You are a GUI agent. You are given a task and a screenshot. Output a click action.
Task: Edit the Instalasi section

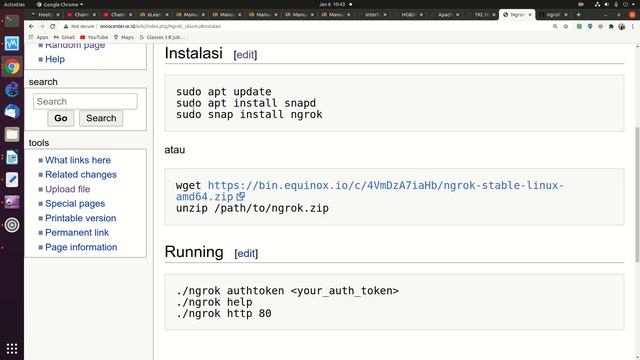[x=245, y=55]
